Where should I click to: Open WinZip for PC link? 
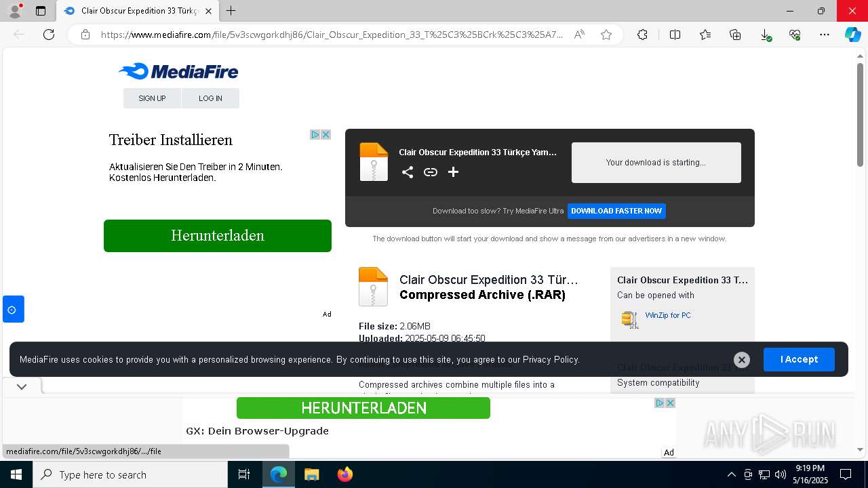click(x=668, y=315)
